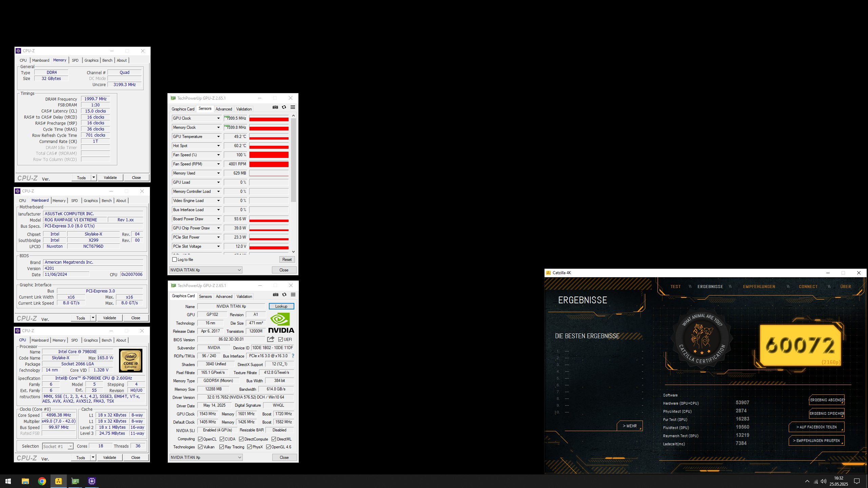Switch to Catzilla from the taskbar
Screen dimensions: 868x488
click(58, 481)
